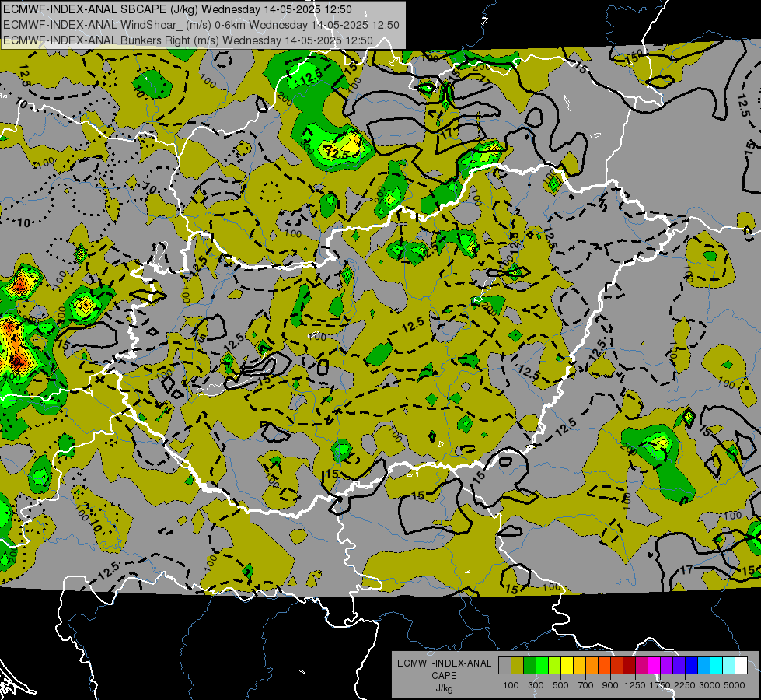Image resolution: width=761 pixels, height=700 pixels.
Task: Click the 500 tick label under the legend
Action: point(560,685)
